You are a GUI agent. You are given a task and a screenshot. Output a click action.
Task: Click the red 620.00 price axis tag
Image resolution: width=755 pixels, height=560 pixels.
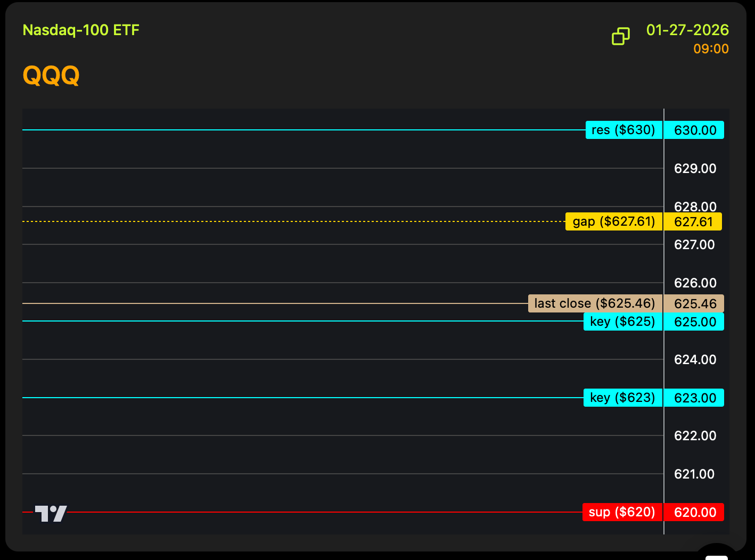(694, 513)
